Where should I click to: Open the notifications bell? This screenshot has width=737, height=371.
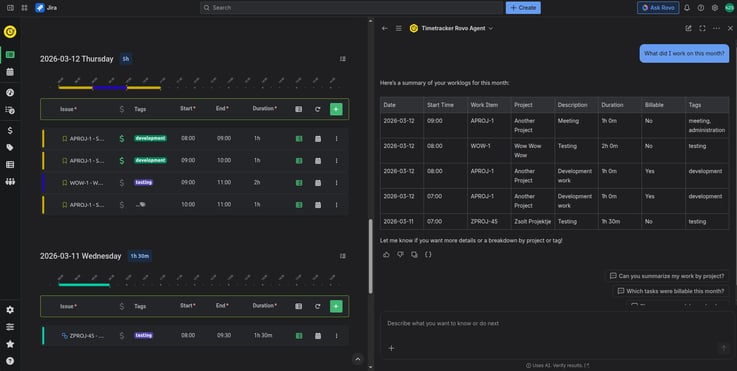coord(687,8)
